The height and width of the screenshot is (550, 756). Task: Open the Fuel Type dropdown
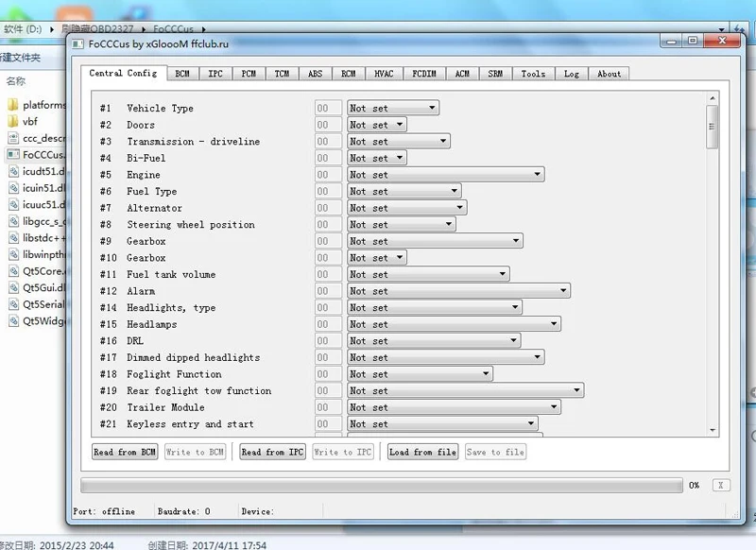pos(404,192)
